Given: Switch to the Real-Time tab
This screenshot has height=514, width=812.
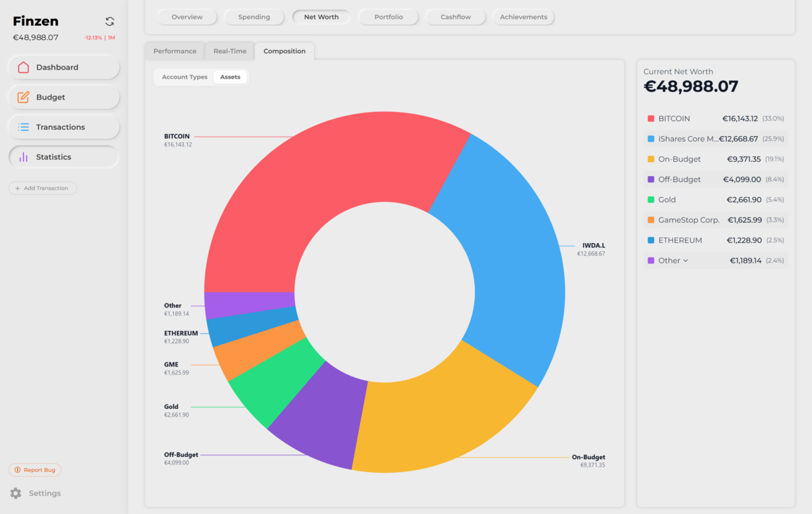Looking at the screenshot, I should tap(229, 51).
